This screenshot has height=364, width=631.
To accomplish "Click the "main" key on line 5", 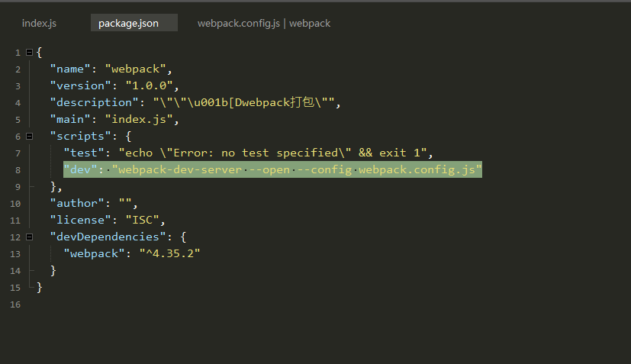I will click(70, 120).
